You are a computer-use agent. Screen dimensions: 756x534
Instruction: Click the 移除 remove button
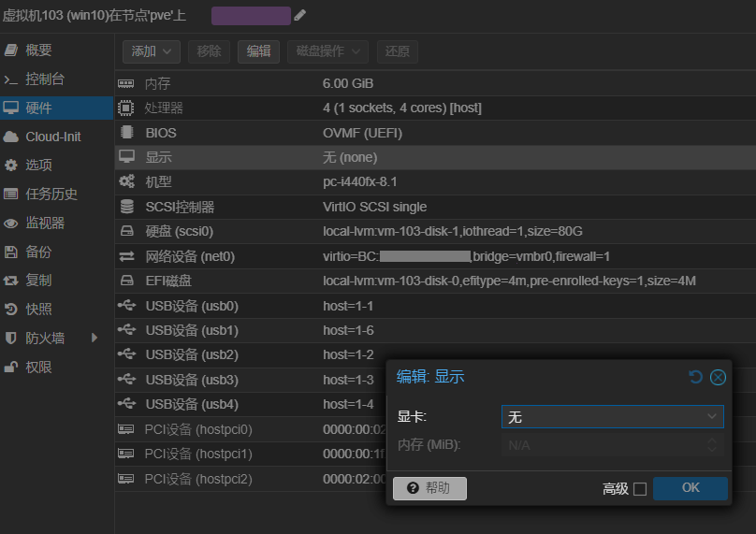point(209,51)
